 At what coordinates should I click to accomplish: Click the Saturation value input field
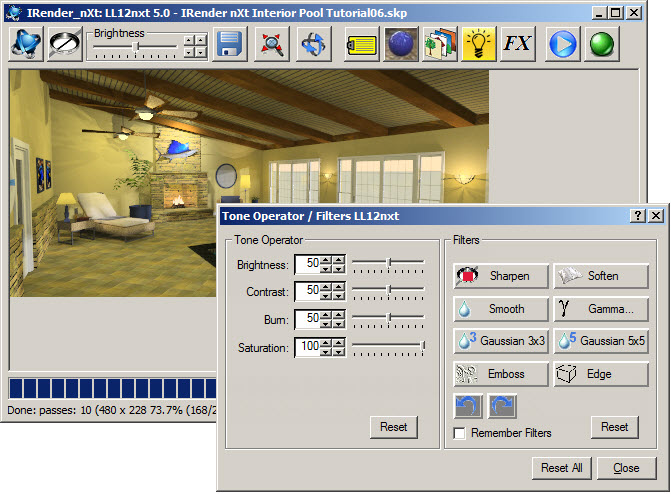[311, 348]
